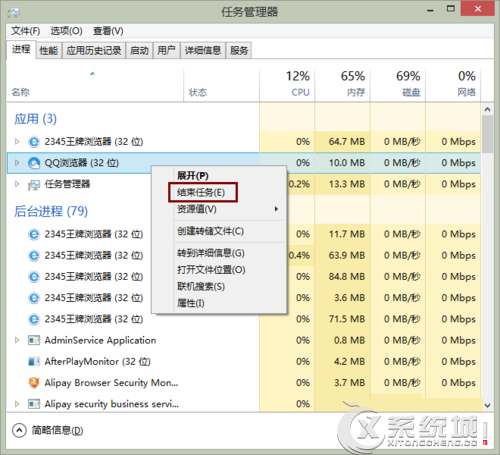Click the 任务管理器 row icon under 应用

click(34, 184)
